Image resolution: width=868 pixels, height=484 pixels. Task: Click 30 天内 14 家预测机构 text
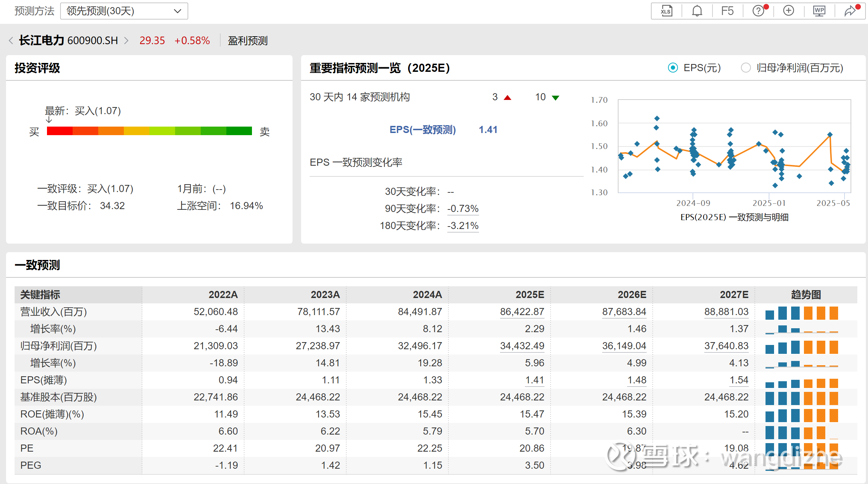[x=360, y=97]
